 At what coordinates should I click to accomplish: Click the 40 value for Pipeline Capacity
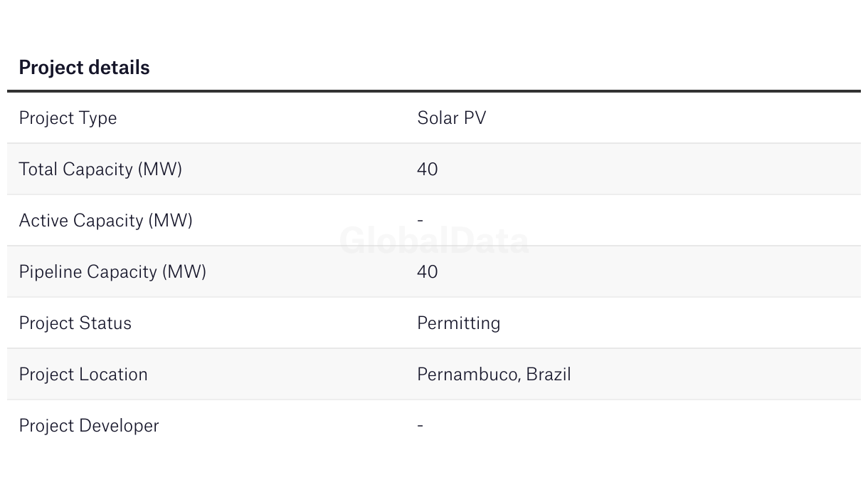click(x=427, y=272)
